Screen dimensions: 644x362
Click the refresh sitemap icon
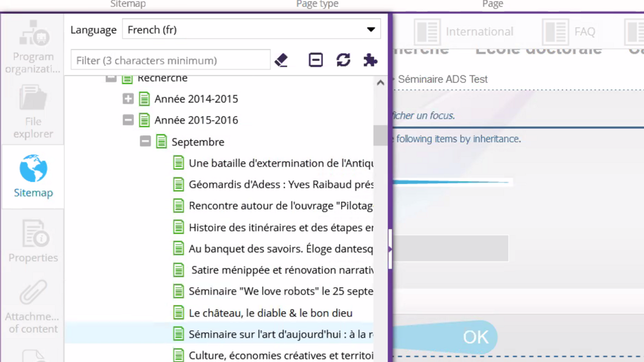(343, 60)
